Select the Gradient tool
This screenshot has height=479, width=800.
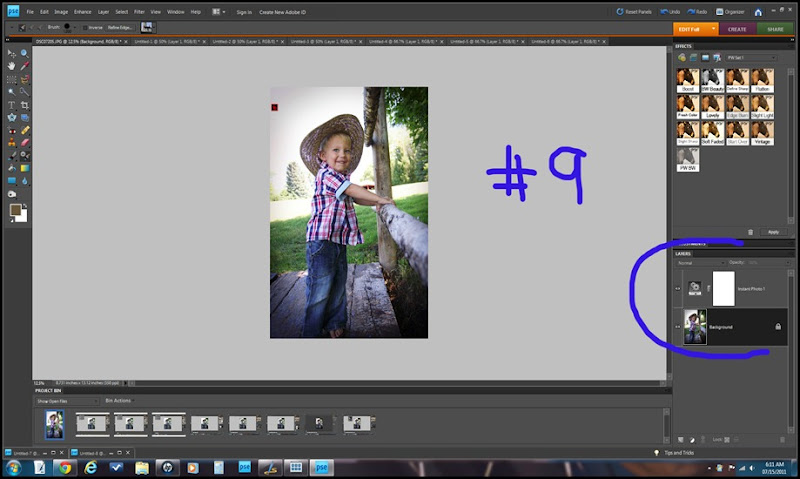(x=24, y=168)
